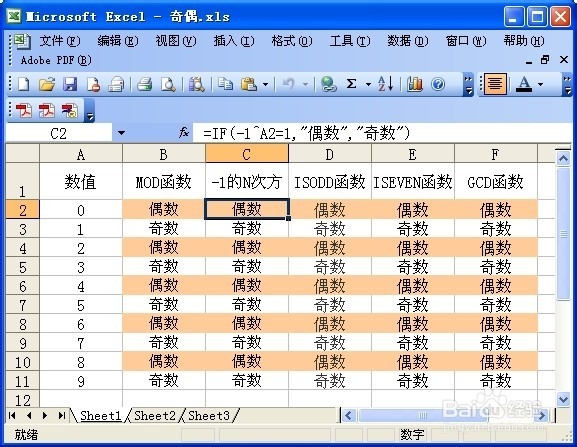Click last-sheet tab navigation arrow
The width and height of the screenshot is (577, 447).
[61, 416]
